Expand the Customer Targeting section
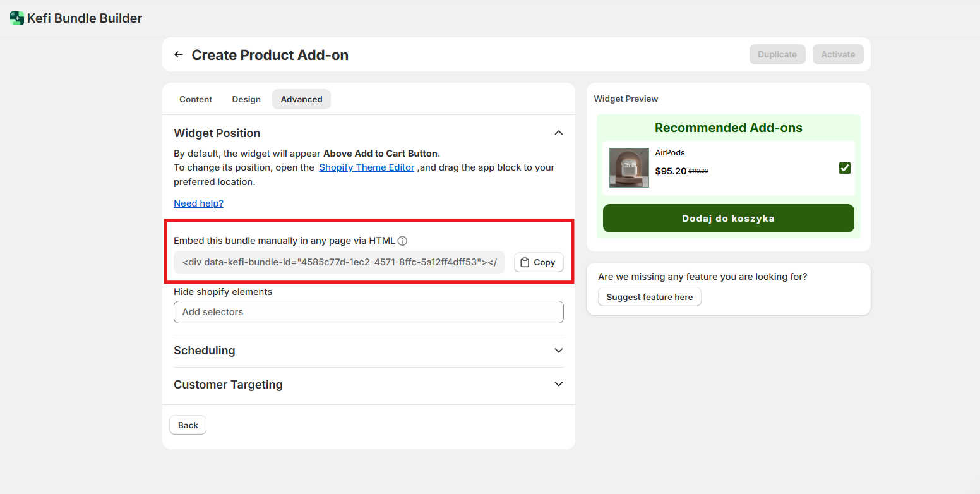 pos(558,384)
